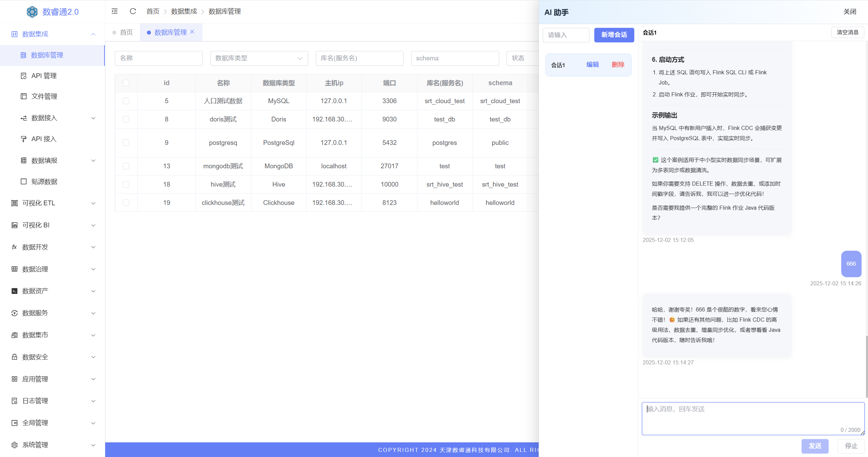The height and width of the screenshot is (457, 868).
Task: Click the 新增会话 button
Action: 614,35
